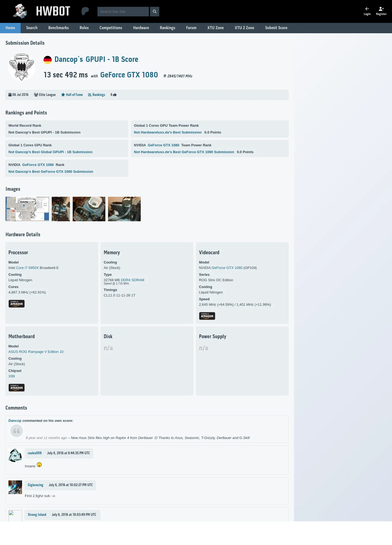Image resolution: width=392 pixels, height=545 pixels.
Task: Open the Search menu item
Action: (x=32, y=28)
